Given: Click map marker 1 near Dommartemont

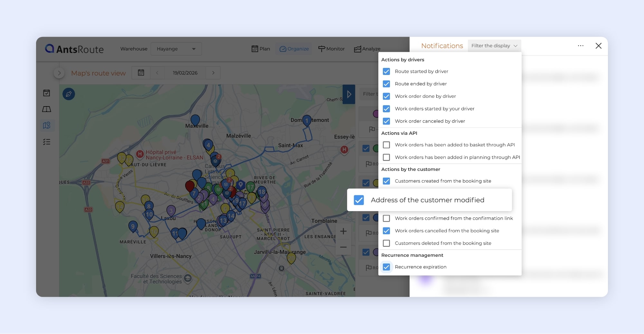Looking at the screenshot, I should click(307, 120).
